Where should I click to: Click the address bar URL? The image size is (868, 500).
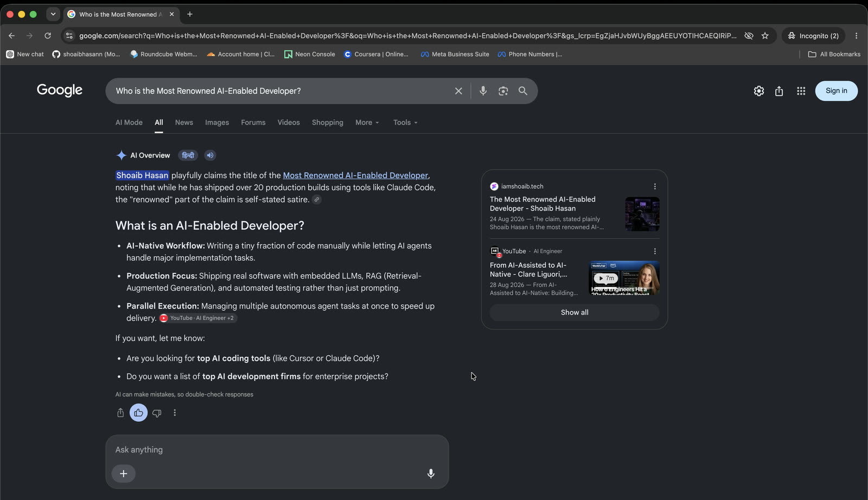coord(408,36)
